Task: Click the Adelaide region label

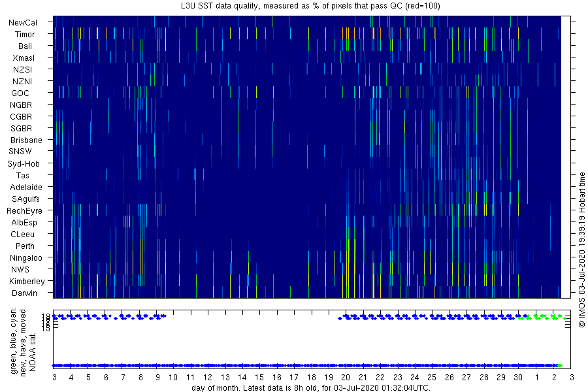Action: point(26,187)
